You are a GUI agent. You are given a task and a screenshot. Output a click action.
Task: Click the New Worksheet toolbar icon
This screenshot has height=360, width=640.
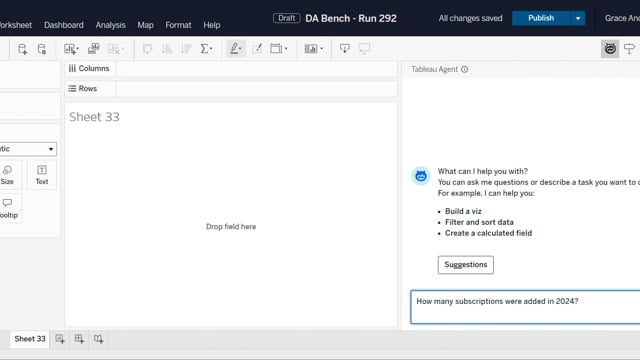(x=71, y=49)
